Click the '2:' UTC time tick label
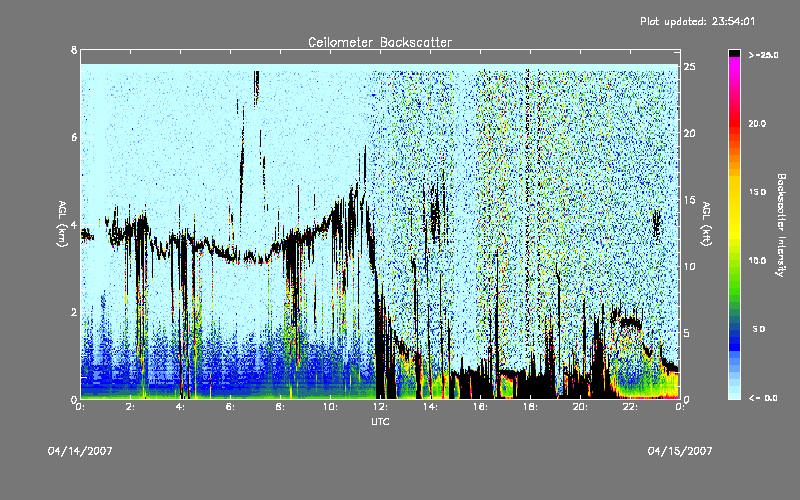Image resolution: width=800 pixels, height=500 pixels. tap(130, 407)
